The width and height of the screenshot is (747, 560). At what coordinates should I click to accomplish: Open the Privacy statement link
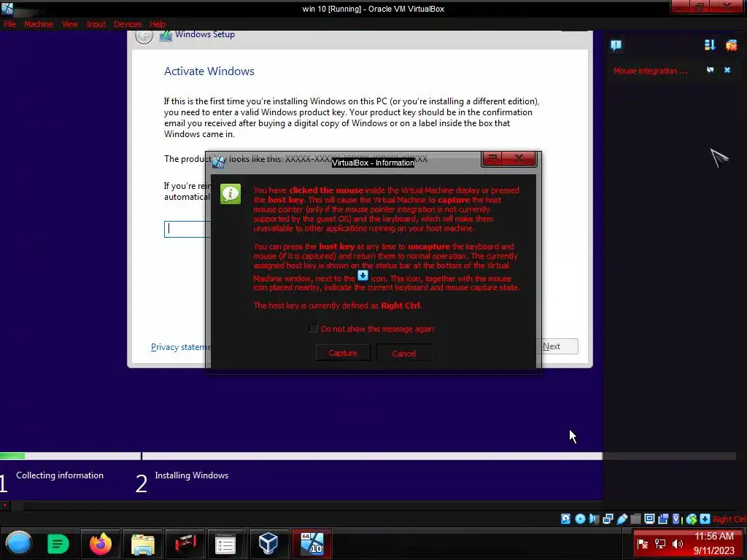(181, 347)
